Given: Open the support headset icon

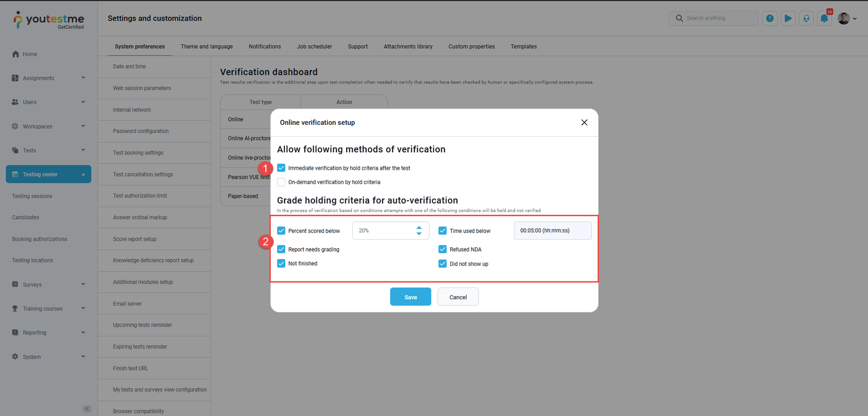Looking at the screenshot, I should click(806, 18).
